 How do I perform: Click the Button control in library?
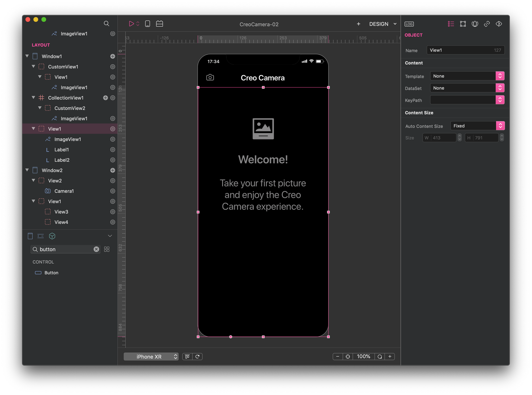51,273
